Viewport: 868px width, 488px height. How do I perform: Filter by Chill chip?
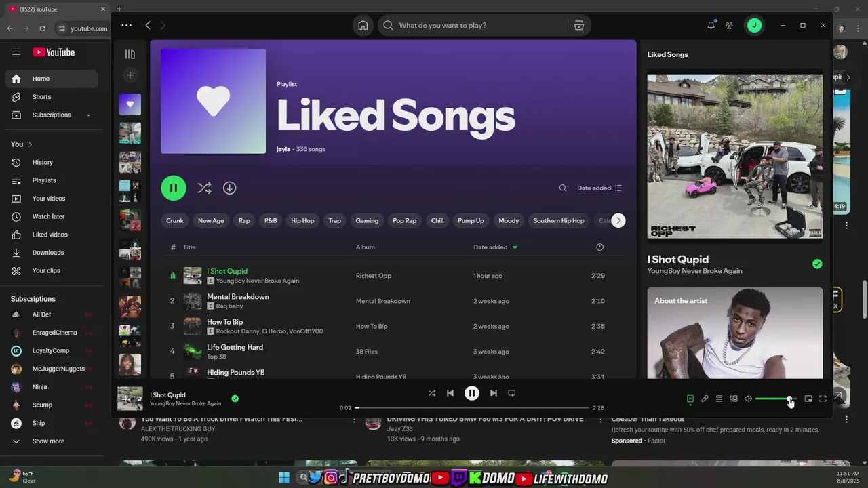[437, 220]
